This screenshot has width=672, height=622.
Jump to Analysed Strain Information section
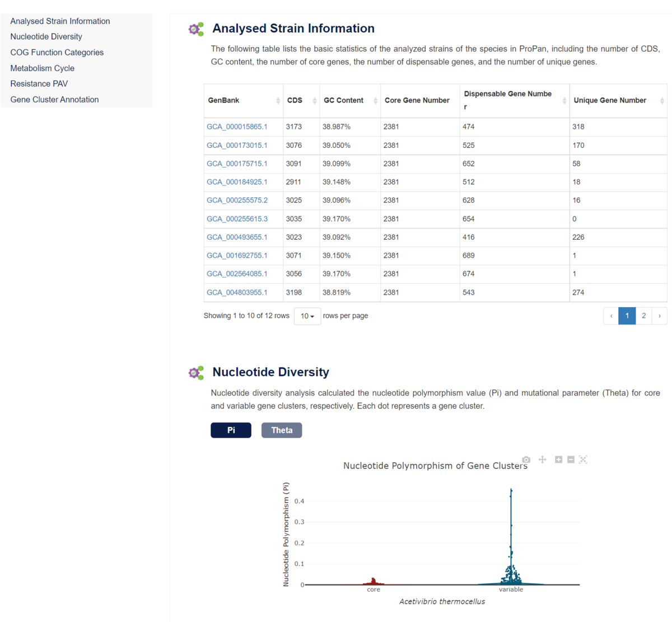60,21
